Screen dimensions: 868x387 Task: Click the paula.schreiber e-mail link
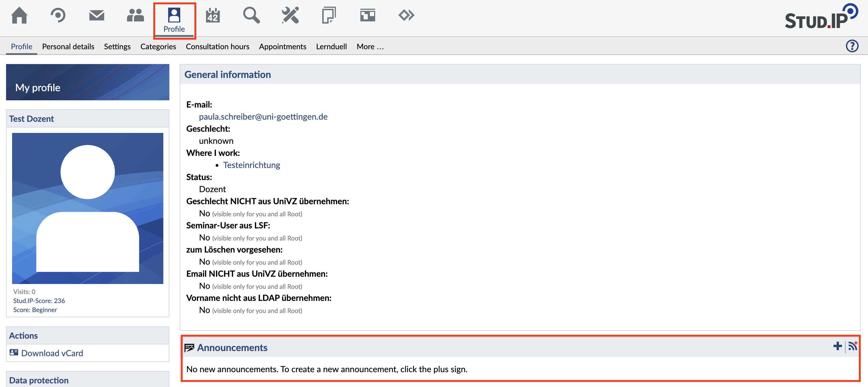(x=263, y=117)
